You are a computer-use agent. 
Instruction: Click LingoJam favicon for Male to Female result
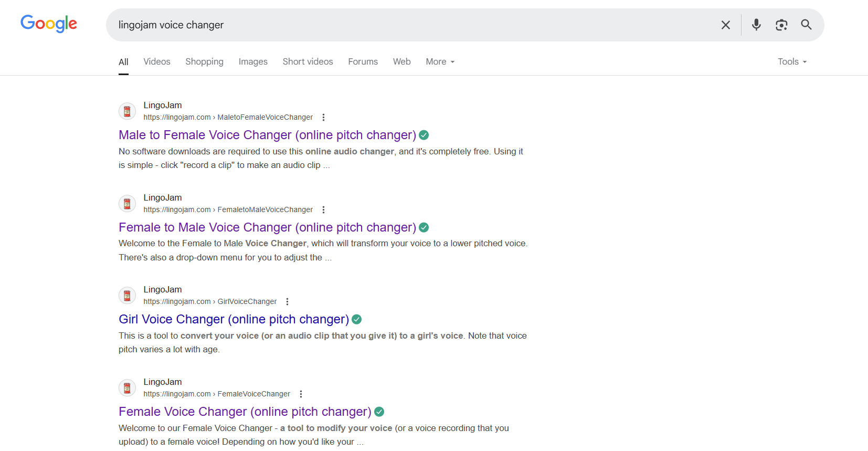[127, 111]
